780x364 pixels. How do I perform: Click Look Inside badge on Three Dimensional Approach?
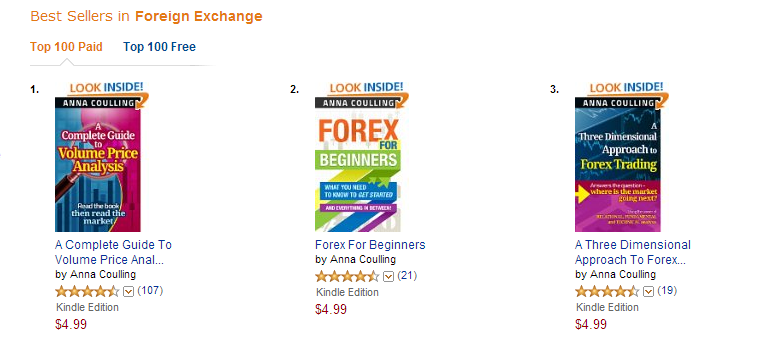[627, 89]
